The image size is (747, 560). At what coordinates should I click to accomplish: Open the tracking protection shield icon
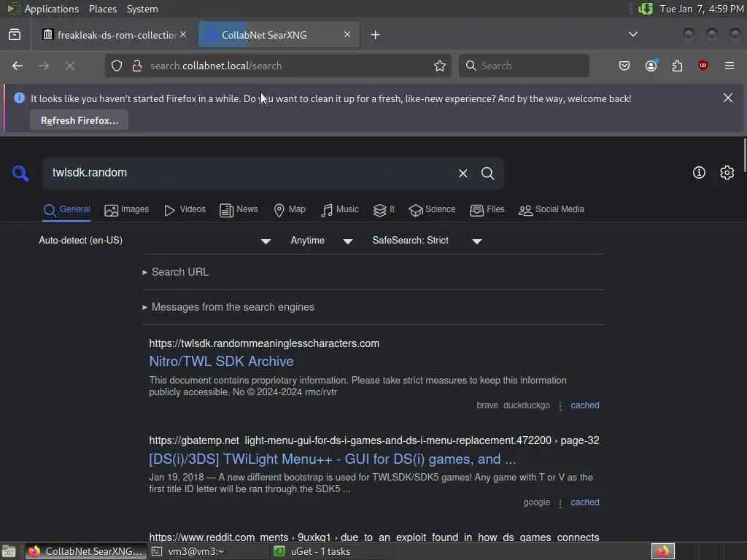click(x=117, y=66)
